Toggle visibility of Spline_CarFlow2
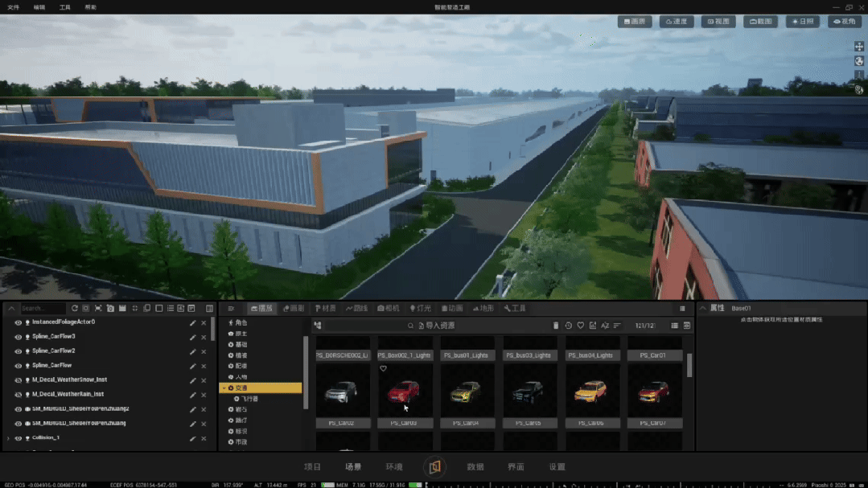Image resolution: width=868 pixels, height=488 pixels. pyautogui.click(x=19, y=351)
